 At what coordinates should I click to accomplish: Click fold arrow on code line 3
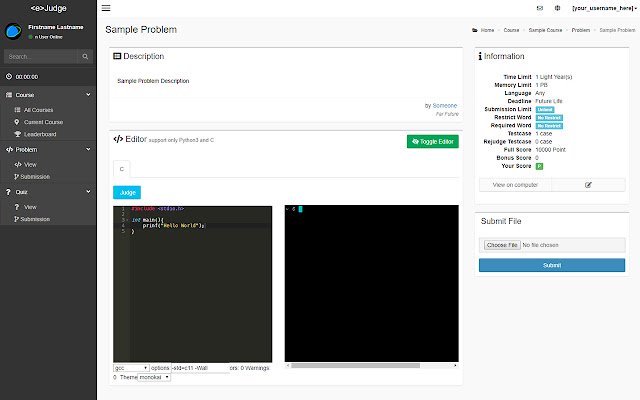click(127, 220)
